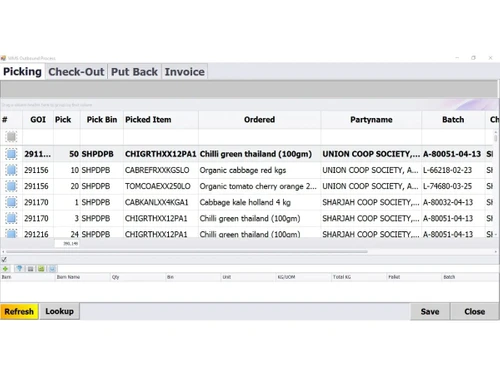Click the horizontal scrollbar of the grid

point(187,252)
